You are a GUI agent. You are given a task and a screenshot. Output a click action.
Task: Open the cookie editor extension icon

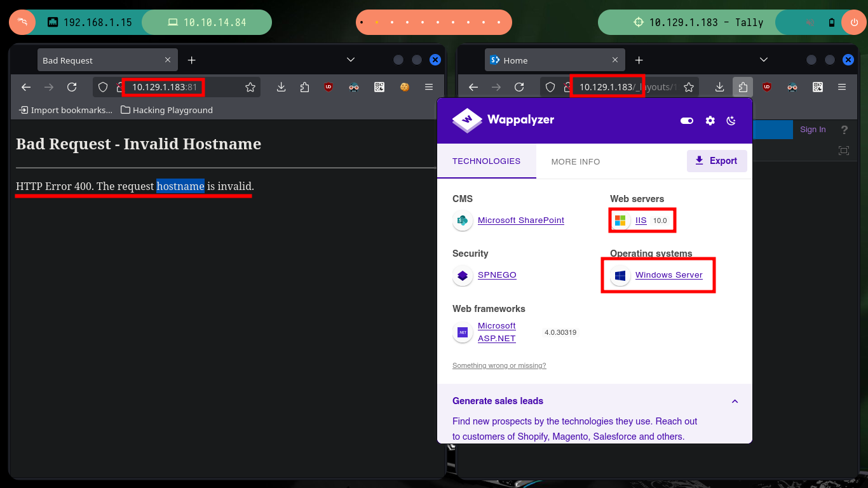coord(404,87)
